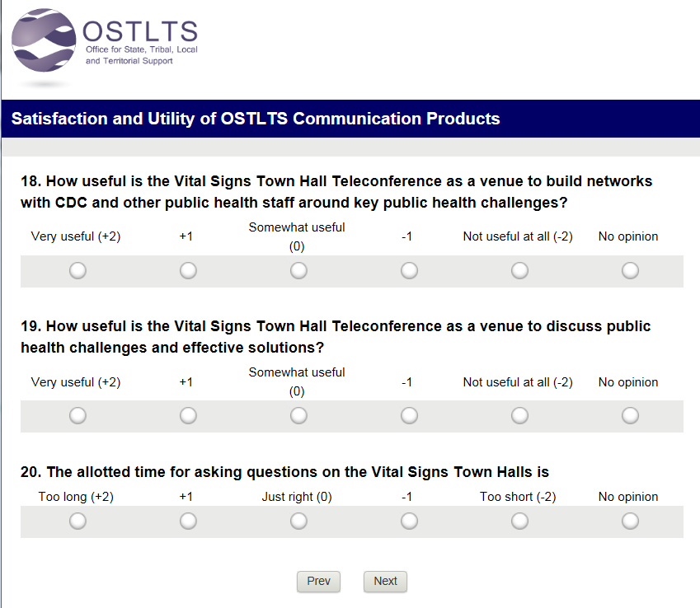Choose '+1' rating for question 19
Screen dimensions: 700x608
188,416
